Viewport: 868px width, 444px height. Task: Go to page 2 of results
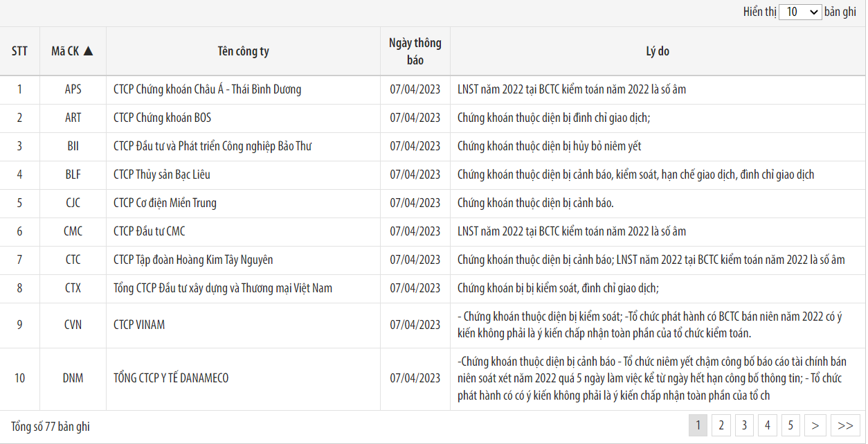coord(721,425)
